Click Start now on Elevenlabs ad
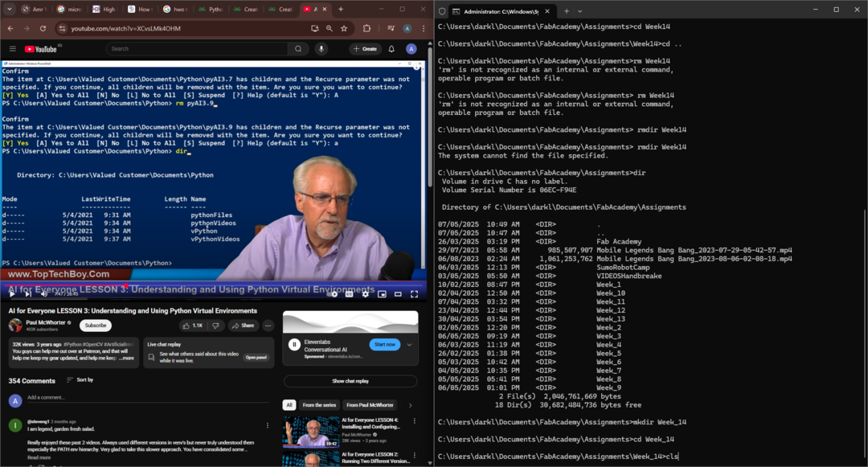The width and height of the screenshot is (868, 467). click(385, 344)
